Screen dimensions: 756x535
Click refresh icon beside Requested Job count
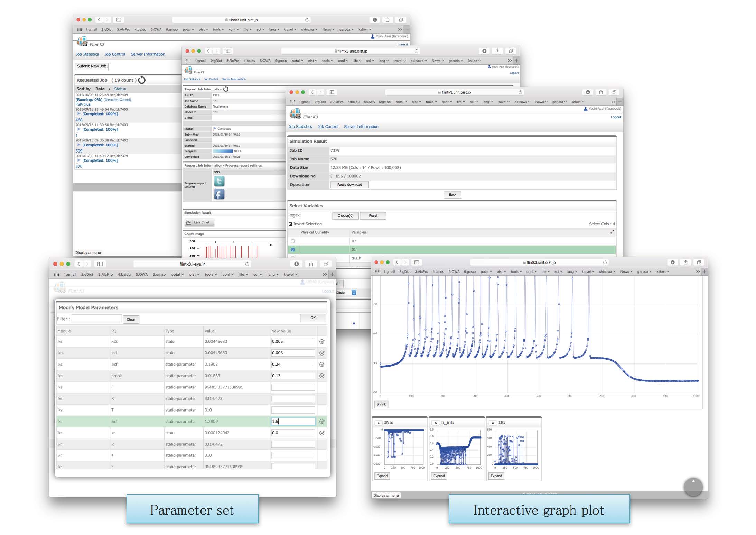142,80
